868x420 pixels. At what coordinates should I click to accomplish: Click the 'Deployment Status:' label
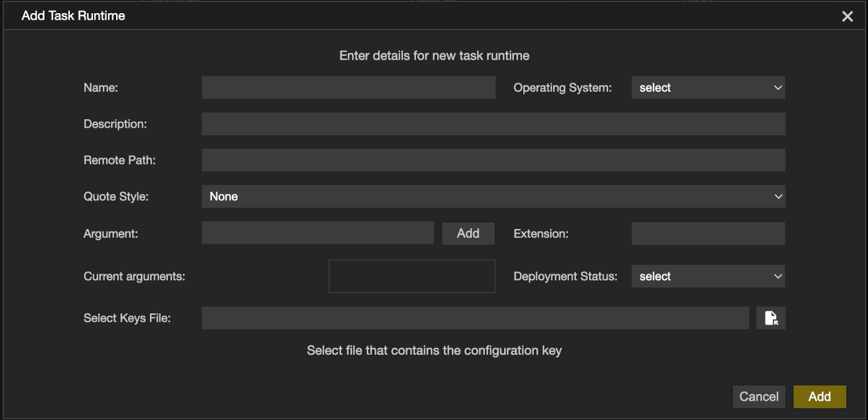(565, 277)
